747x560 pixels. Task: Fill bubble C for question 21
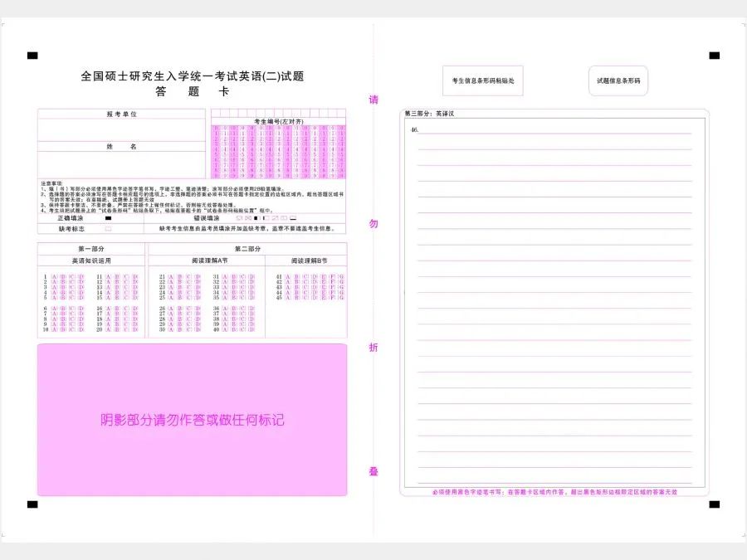tap(188, 277)
